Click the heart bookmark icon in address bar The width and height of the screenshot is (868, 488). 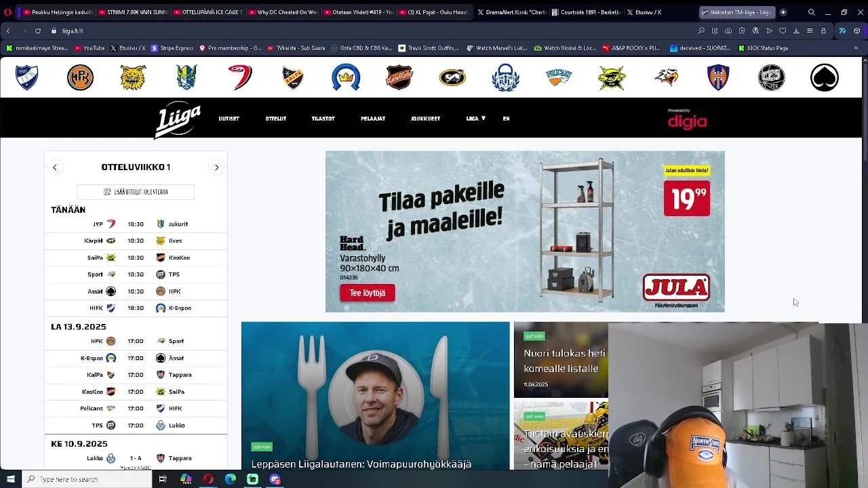pyautogui.click(x=783, y=30)
